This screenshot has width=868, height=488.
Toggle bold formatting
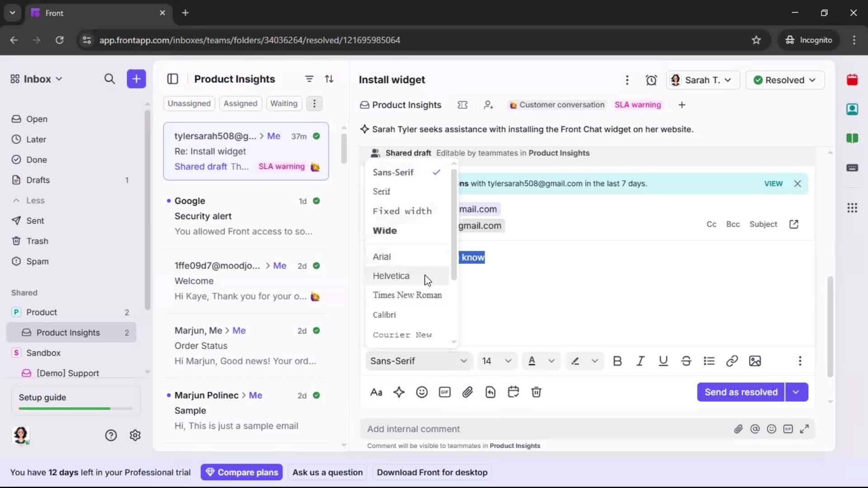(x=618, y=361)
